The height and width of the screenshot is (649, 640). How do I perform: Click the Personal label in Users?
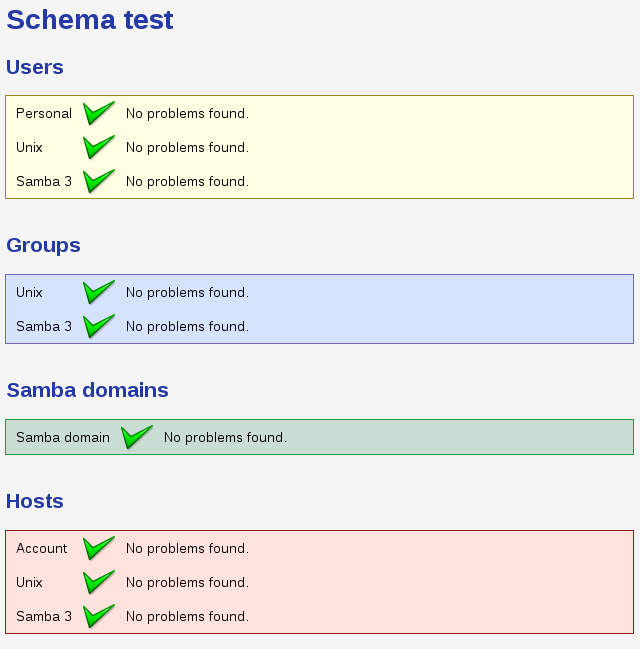(x=44, y=114)
